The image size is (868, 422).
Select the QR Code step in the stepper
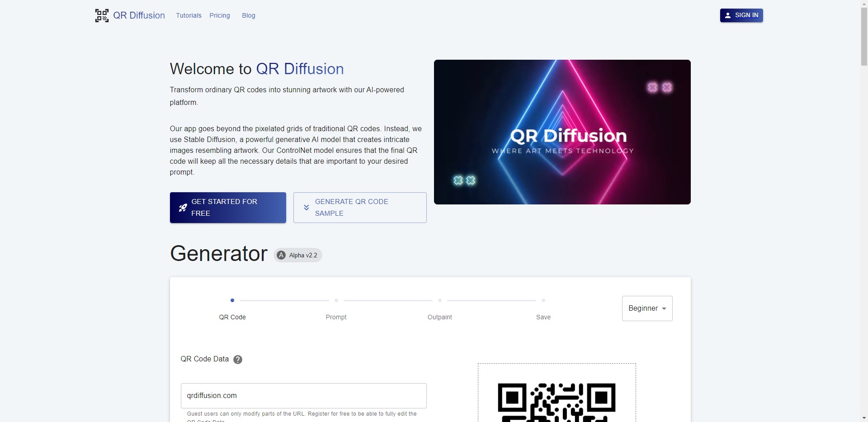tap(232, 300)
